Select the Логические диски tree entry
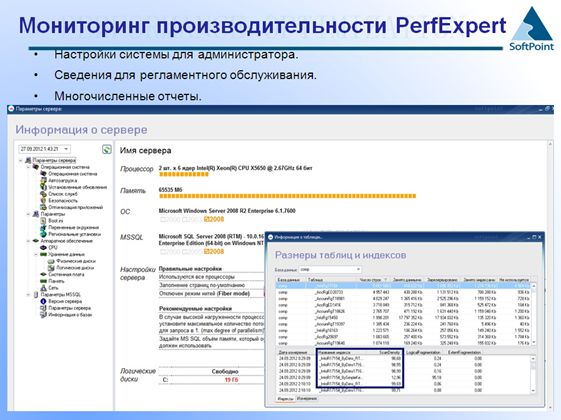Screen dimensions: 561x420 75,268
